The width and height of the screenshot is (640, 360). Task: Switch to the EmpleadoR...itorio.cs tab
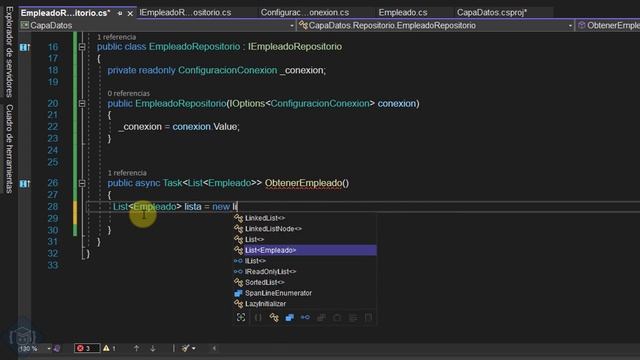[x=65, y=13]
